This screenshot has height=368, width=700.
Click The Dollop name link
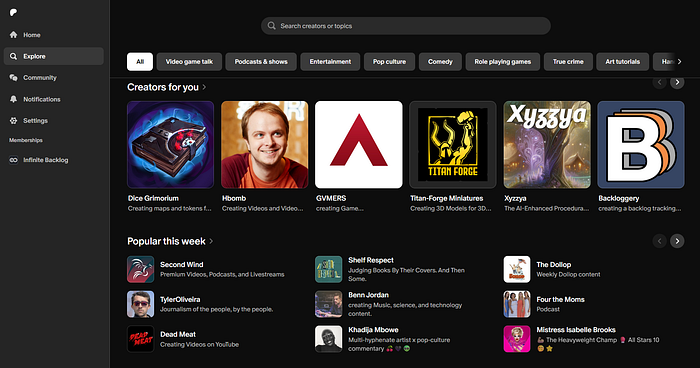[x=554, y=264]
